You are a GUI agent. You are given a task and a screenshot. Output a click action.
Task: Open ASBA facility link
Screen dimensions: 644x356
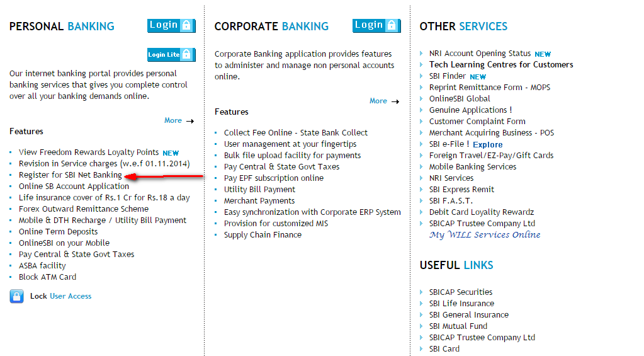42,265
